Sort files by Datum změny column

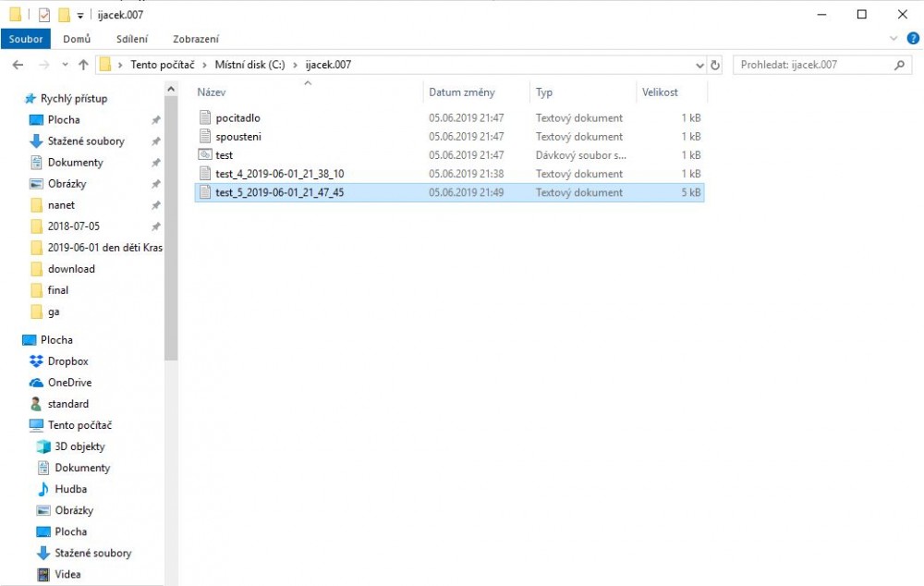coord(462,92)
